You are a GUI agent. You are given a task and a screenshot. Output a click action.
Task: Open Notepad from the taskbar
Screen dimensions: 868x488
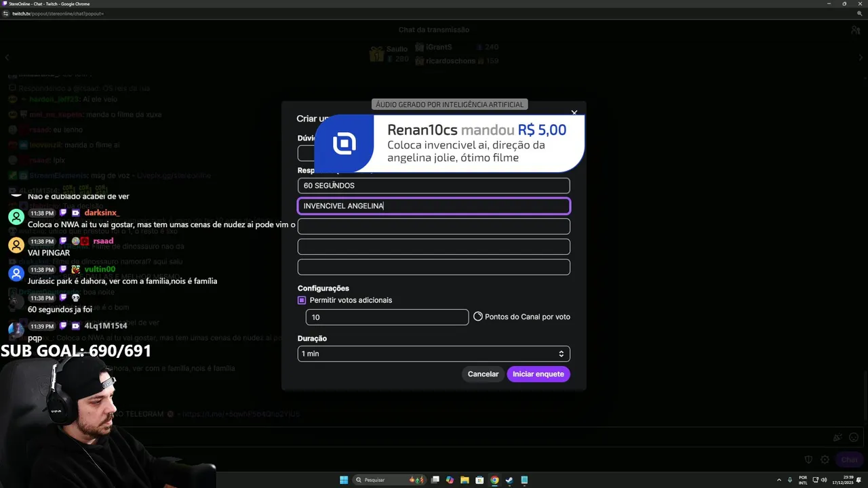point(524,480)
